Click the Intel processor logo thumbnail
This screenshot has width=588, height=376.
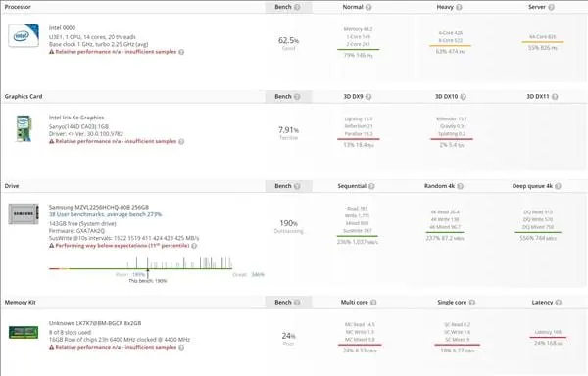24,35
